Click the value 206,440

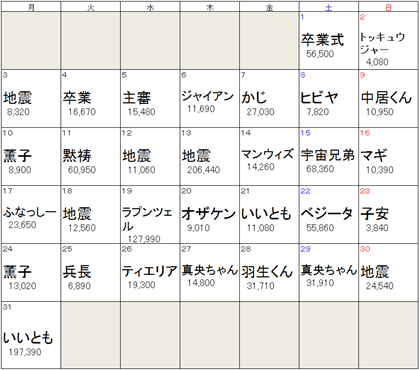tap(204, 170)
